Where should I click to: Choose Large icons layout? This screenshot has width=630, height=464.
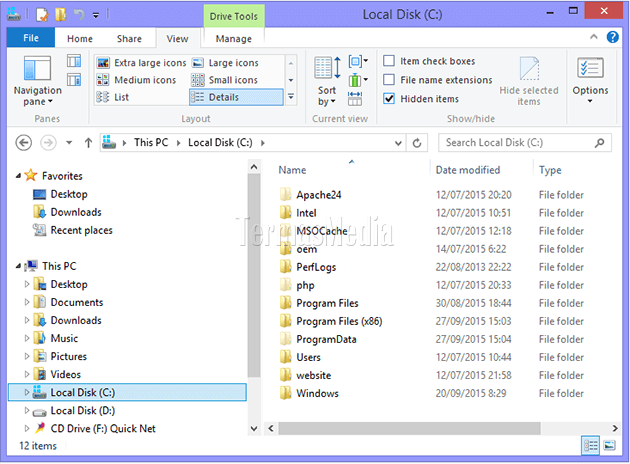tap(226, 63)
